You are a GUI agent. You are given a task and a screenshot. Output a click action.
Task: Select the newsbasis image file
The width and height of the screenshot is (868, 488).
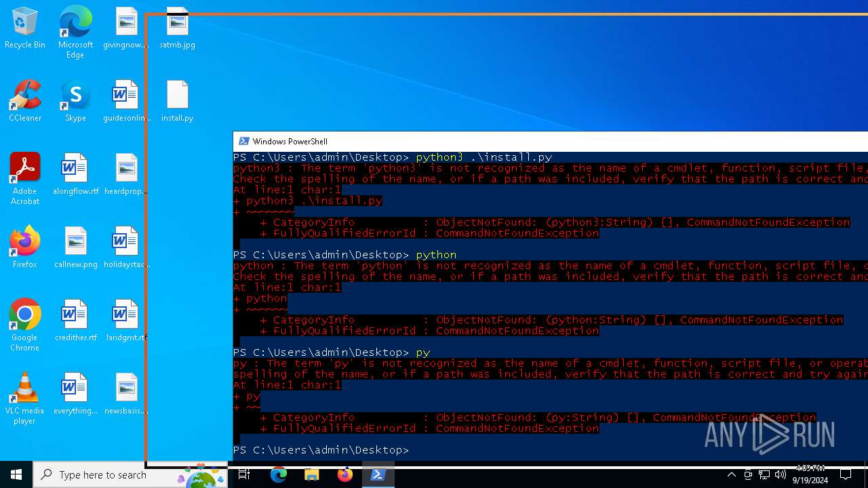tap(126, 394)
